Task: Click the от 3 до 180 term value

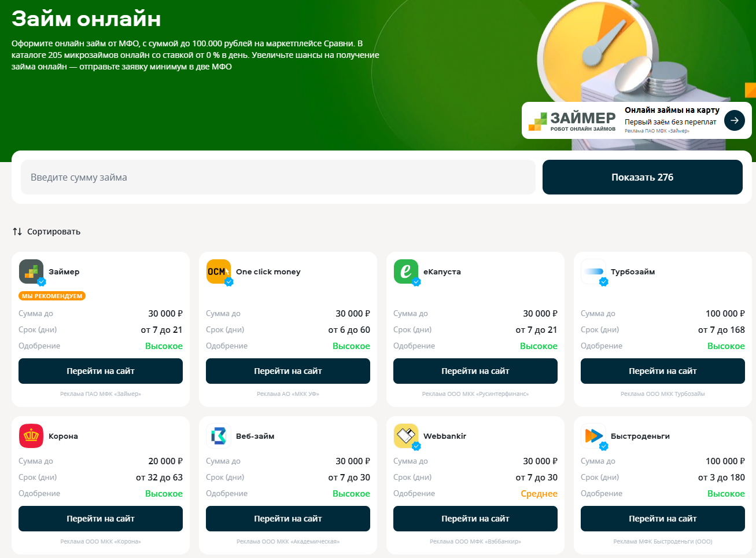Action: click(721, 478)
